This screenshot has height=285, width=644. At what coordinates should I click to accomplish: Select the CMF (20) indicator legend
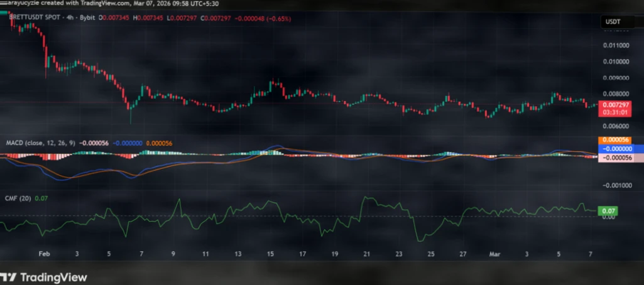pyautogui.click(x=18, y=198)
